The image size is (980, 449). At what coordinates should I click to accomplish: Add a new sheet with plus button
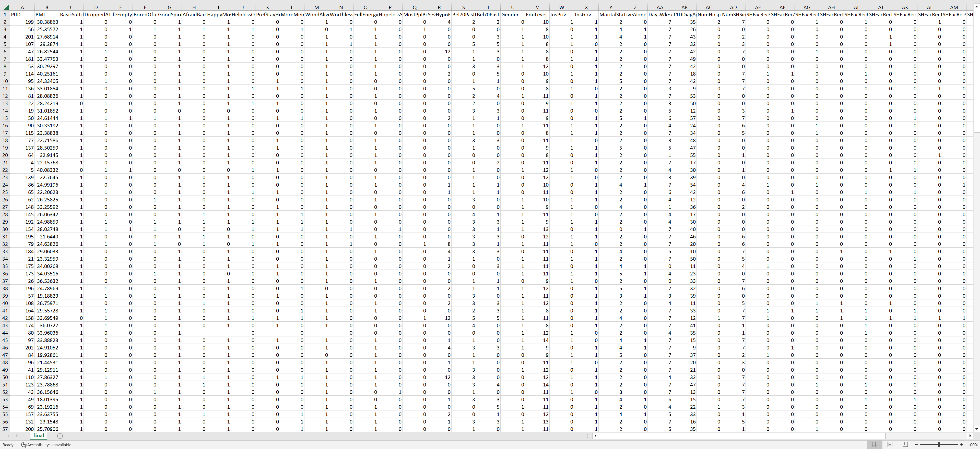pos(60,436)
